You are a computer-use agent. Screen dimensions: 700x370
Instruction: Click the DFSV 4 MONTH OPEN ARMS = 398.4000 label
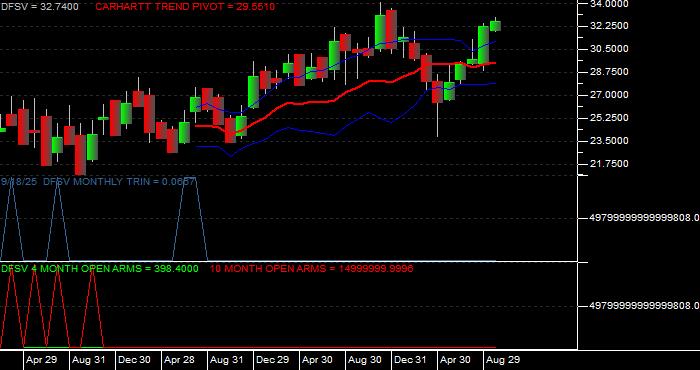100,268
